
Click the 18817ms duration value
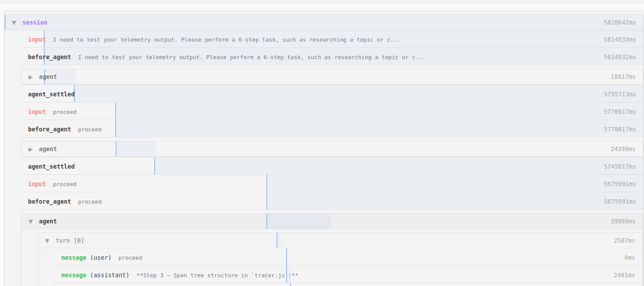point(623,77)
